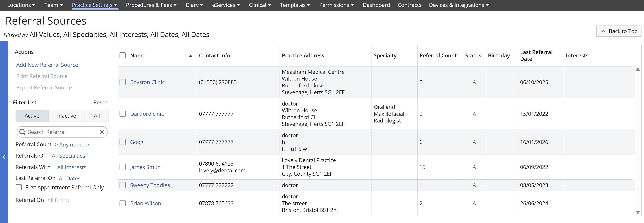
Task: Open the Procedures & Fees menu
Action: (x=151, y=5)
